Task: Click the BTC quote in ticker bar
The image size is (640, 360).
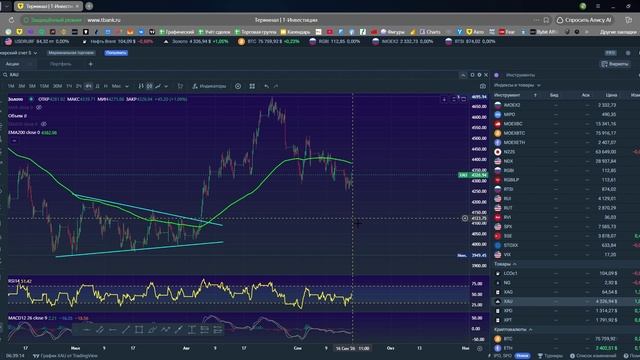Action: click(269, 41)
